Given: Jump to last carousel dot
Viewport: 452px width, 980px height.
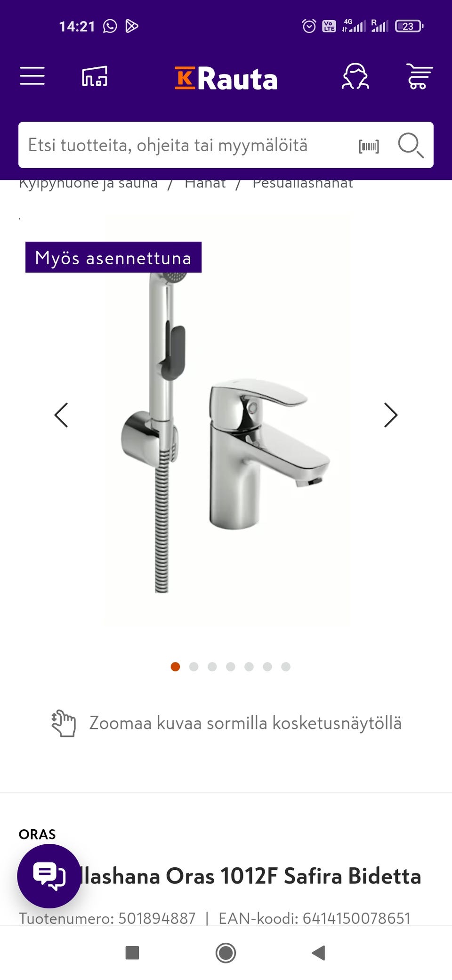Looking at the screenshot, I should (x=286, y=666).
